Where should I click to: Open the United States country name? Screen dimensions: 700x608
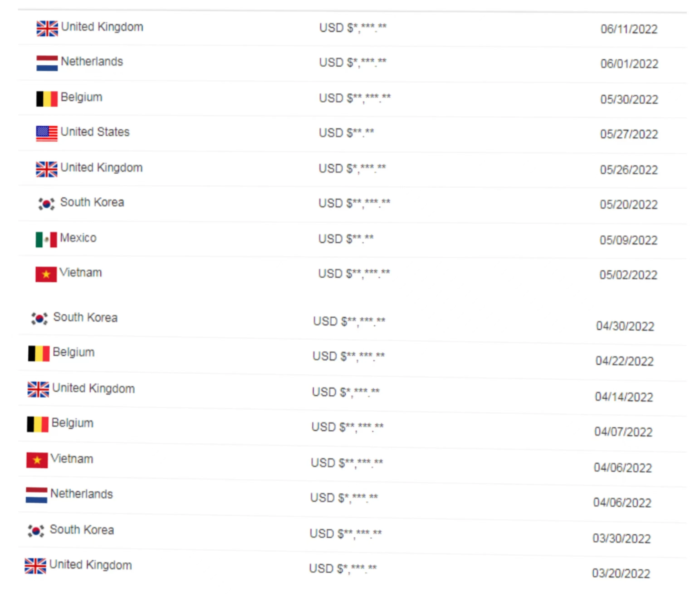[x=95, y=132]
